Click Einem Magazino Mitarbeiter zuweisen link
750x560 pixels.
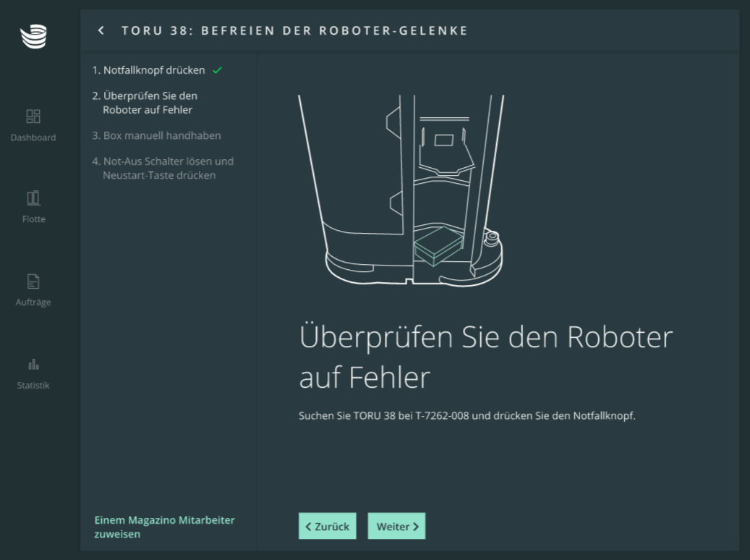click(x=164, y=527)
